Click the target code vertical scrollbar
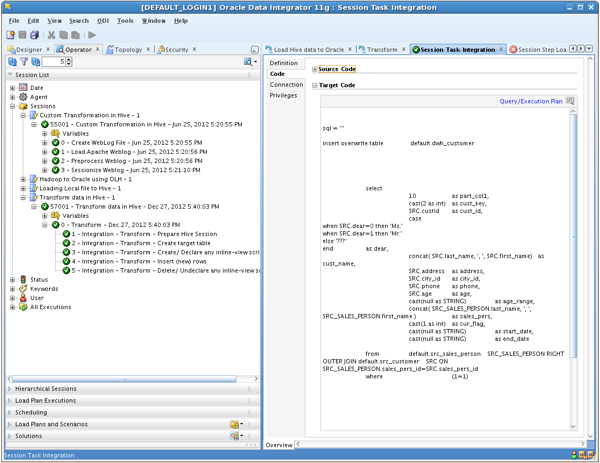The image size is (600, 463). (x=573, y=236)
